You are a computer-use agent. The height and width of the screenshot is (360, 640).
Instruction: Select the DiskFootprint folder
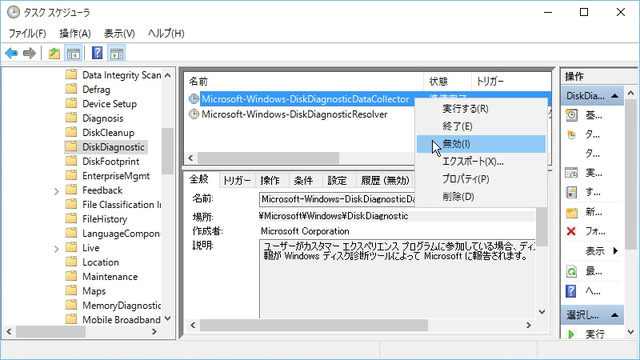click(x=111, y=162)
